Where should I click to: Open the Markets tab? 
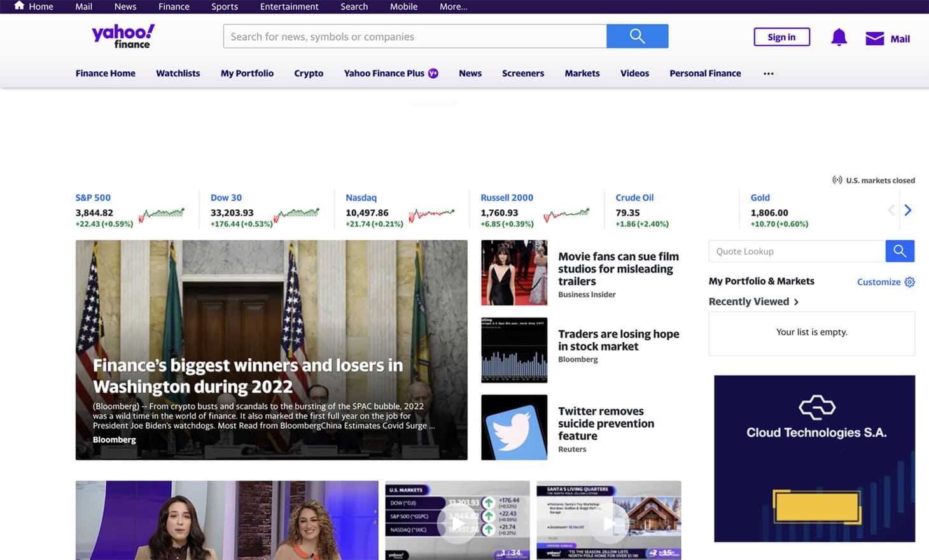click(582, 73)
